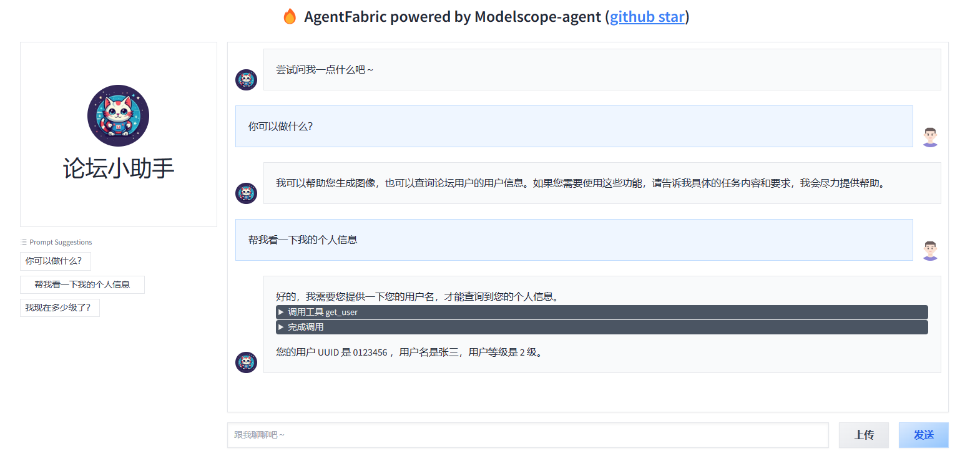Select the 帮我看一下我的个人信息 prompt suggestion
The height and width of the screenshot is (466, 980).
[82, 284]
